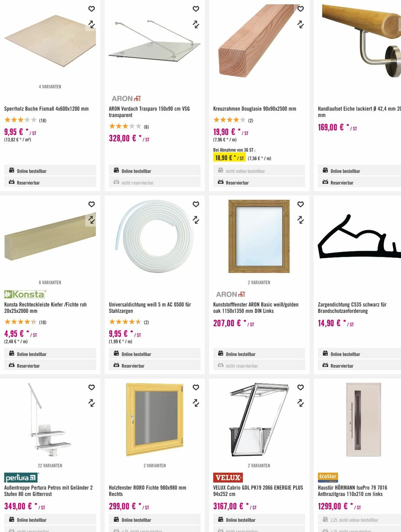Click Online bestellbar for Universaldichtung weiß
Image resolution: width=401 pixels, height=532 pixels.
(136, 354)
